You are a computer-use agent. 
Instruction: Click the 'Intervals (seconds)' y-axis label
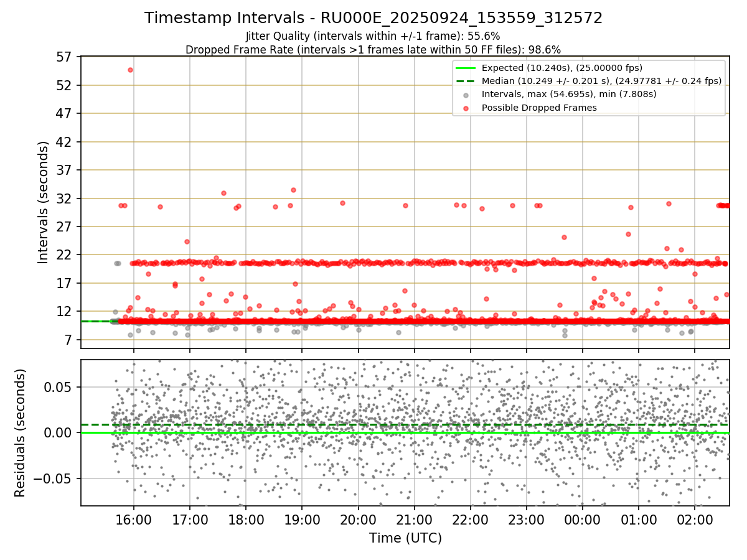pos(44,202)
